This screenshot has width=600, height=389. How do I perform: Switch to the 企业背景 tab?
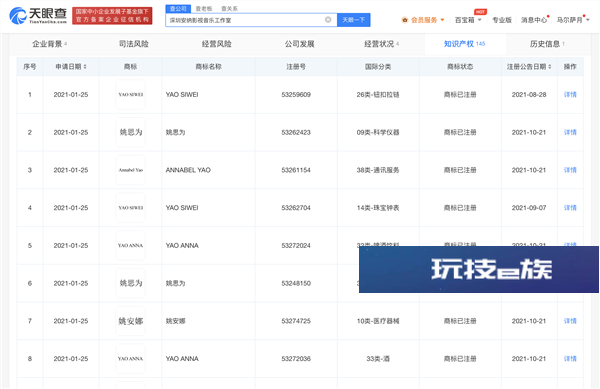(49, 44)
